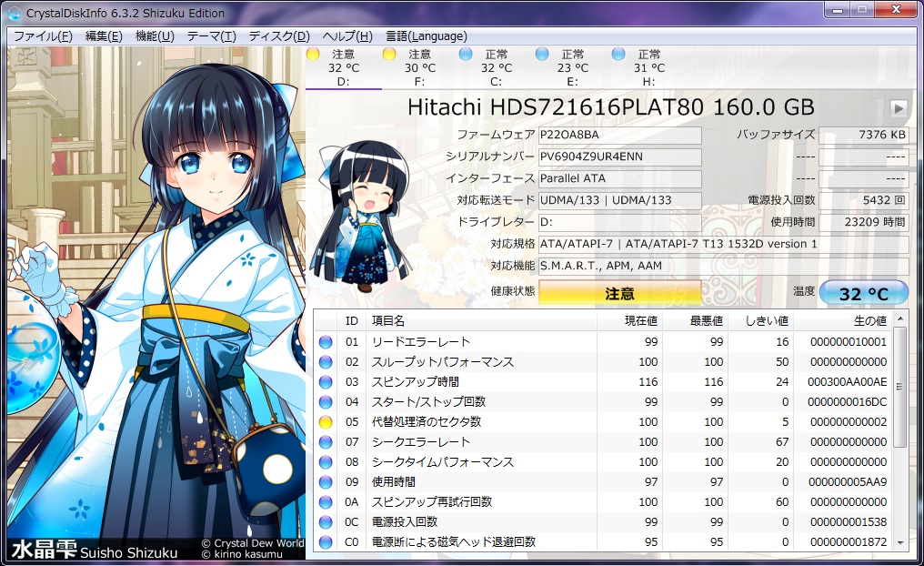The height and width of the screenshot is (566, 924).
Task: Click the CrystalDiskInfo title bar app icon
Action: coord(15,13)
